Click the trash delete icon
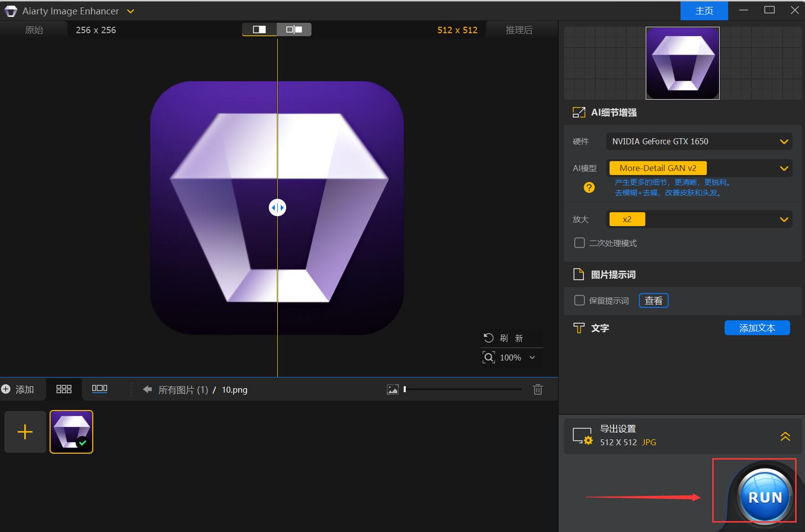Screen dimensions: 805x532 click(x=538, y=389)
